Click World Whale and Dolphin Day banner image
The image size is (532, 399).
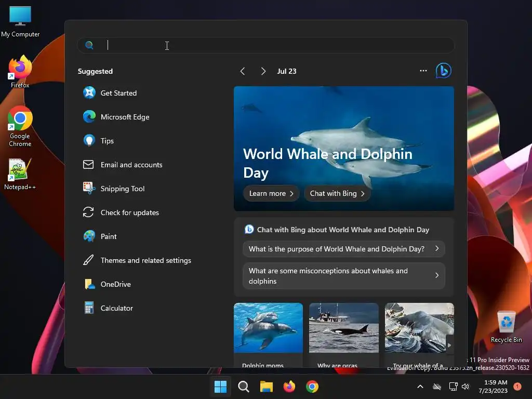tap(344, 148)
